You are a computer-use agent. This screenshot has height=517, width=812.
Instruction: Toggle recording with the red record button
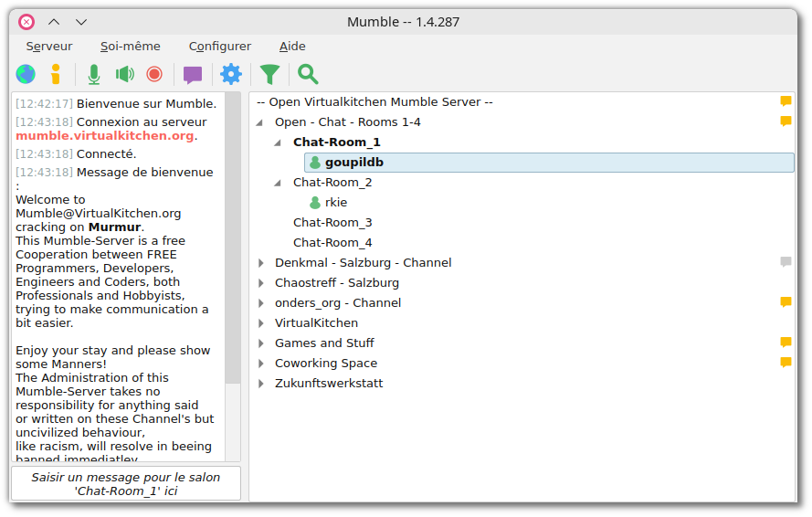154,74
